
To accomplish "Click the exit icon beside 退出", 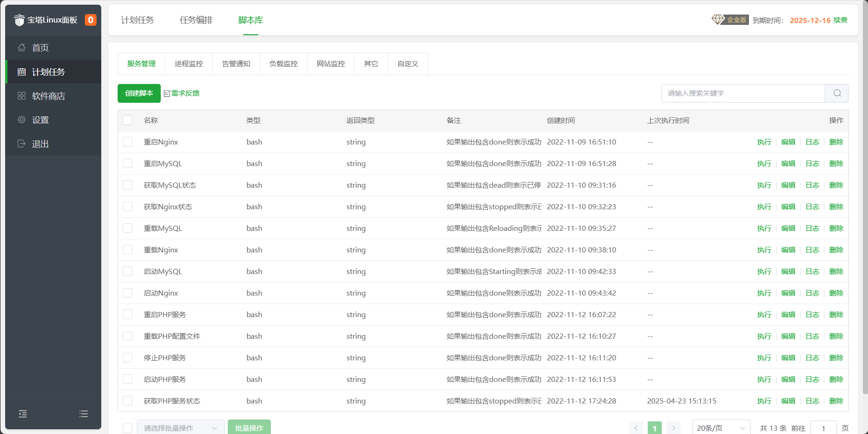I will (22, 144).
